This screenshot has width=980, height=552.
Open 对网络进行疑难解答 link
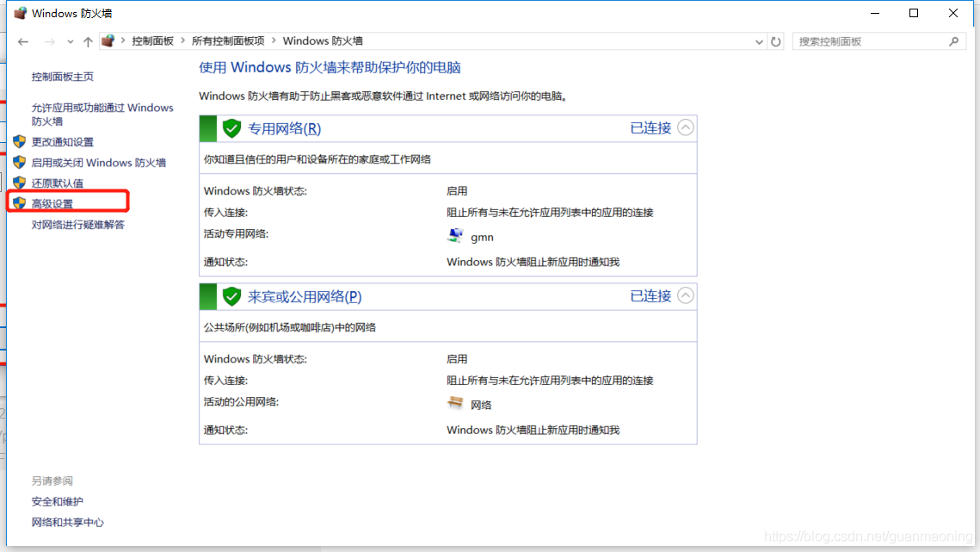[x=78, y=225]
